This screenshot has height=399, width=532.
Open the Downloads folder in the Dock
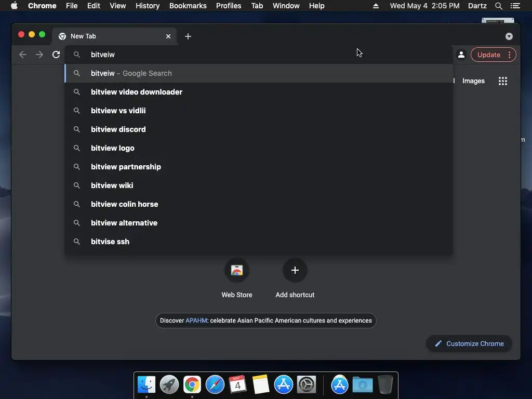click(362, 385)
